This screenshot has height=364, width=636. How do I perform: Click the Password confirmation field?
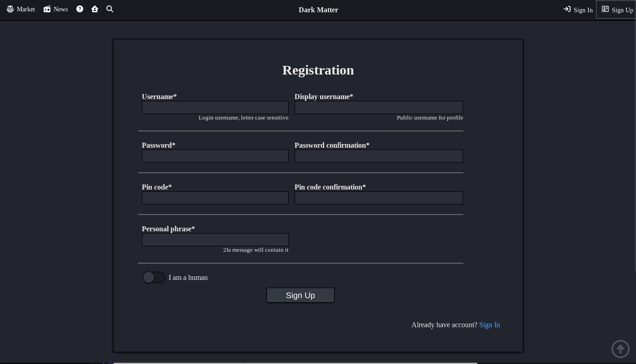click(x=379, y=156)
